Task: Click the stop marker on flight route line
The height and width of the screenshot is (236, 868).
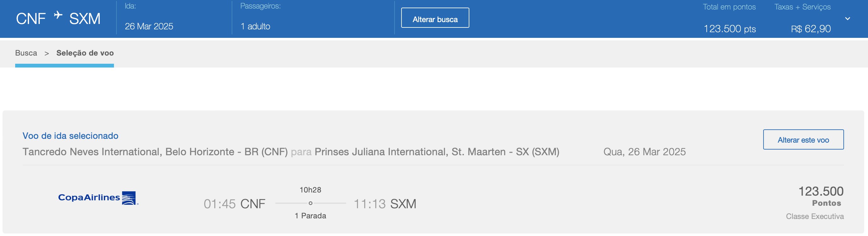Action: point(310,203)
